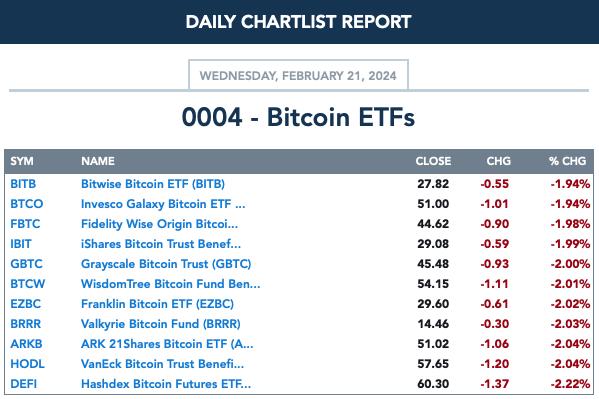Open the EZBC symbol link

click(x=25, y=304)
